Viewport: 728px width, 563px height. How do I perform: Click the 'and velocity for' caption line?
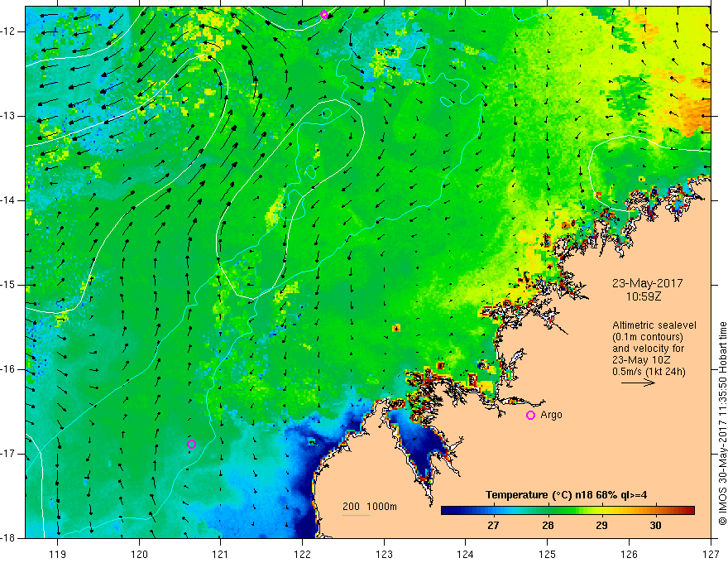[648, 349]
